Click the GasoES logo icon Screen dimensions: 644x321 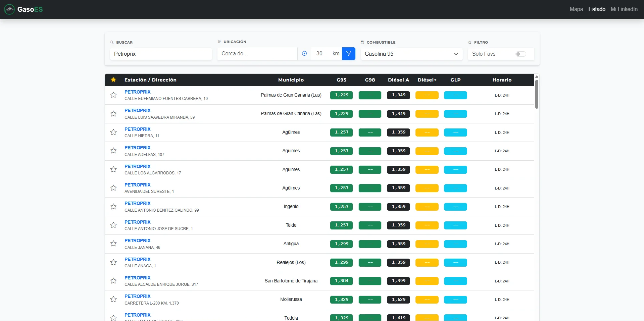(9, 9)
